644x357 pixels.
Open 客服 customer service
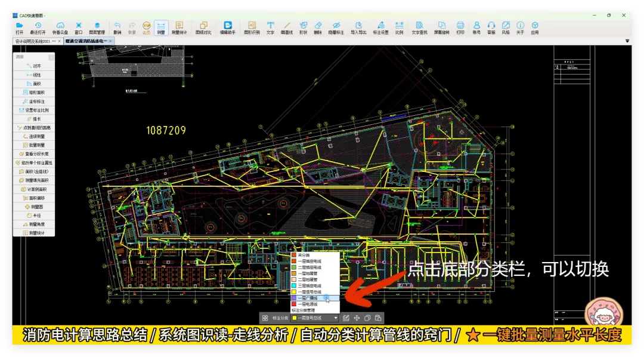click(491, 28)
